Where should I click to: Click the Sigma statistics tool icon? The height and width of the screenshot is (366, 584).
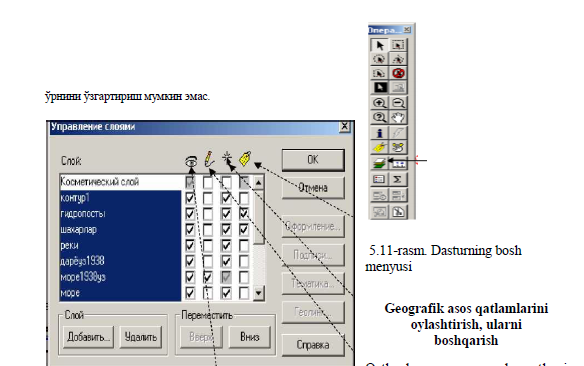click(398, 179)
